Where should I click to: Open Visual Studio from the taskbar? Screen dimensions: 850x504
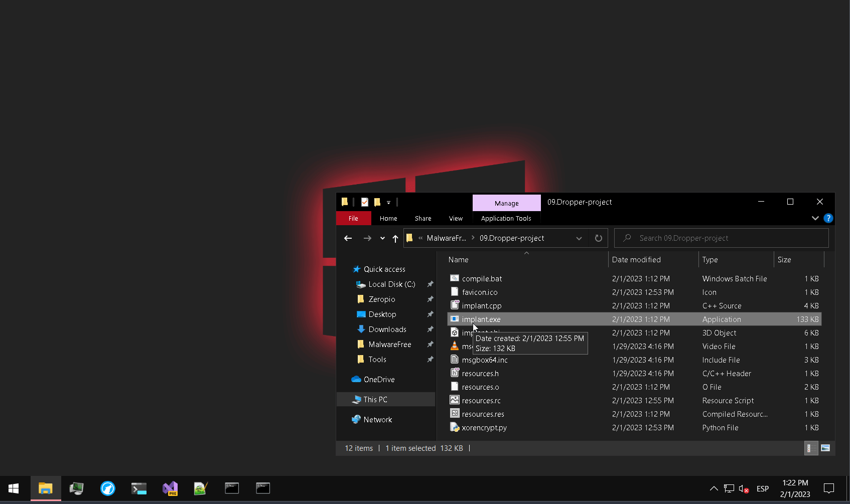click(x=170, y=488)
